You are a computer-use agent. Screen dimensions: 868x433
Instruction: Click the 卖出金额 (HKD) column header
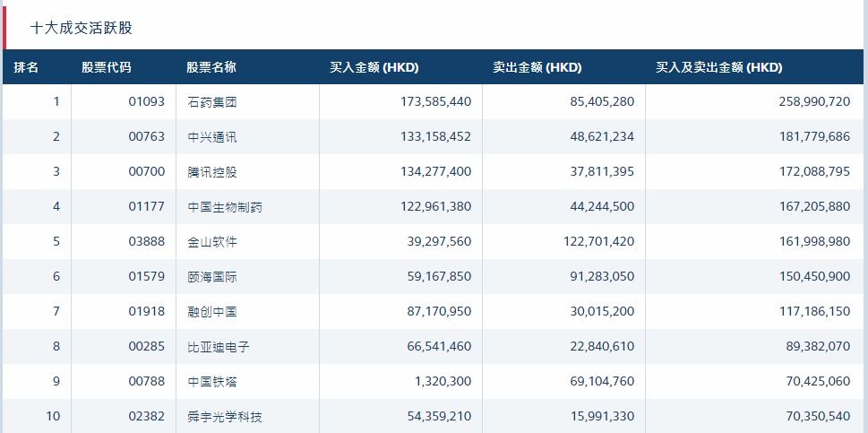(x=537, y=67)
